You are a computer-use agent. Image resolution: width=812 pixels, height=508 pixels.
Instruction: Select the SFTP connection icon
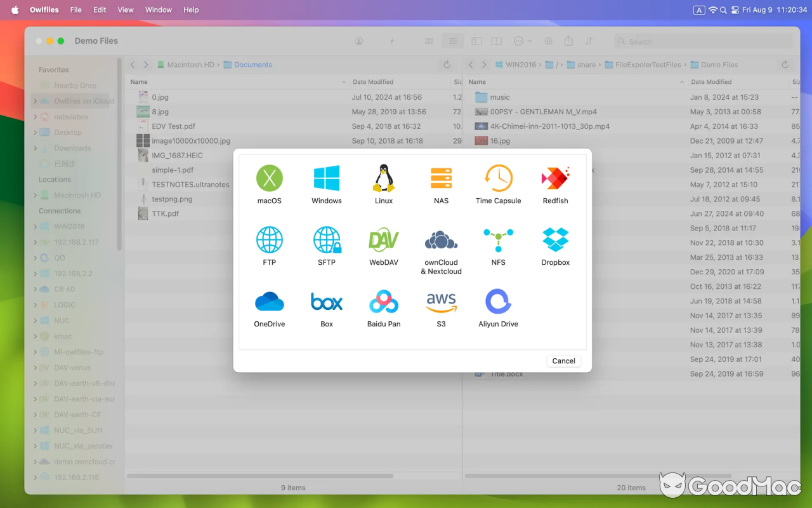point(326,240)
